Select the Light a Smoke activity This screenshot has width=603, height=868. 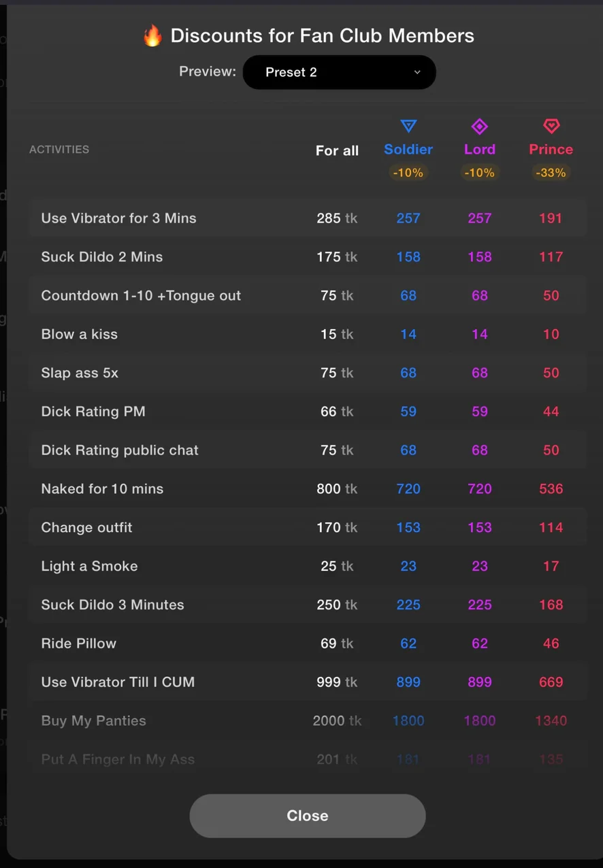click(89, 566)
